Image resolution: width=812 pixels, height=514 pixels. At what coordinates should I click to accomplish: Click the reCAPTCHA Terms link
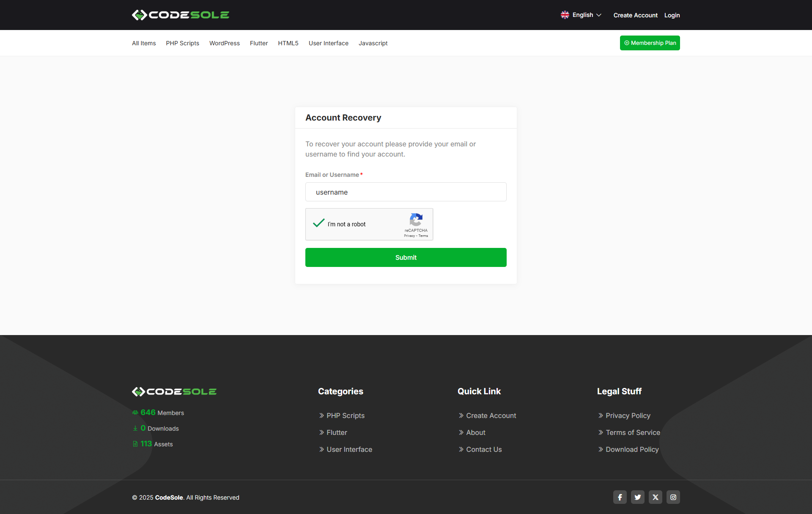click(423, 236)
